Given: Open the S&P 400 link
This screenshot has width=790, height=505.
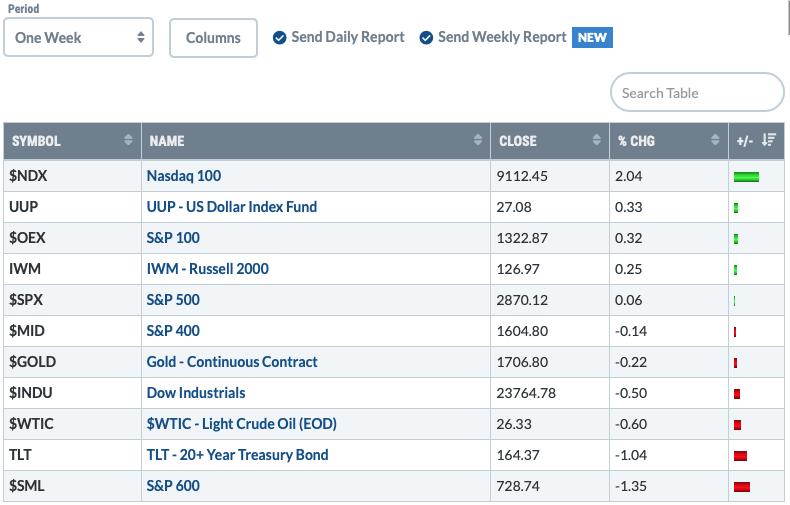Looking at the screenshot, I should [x=173, y=331].
